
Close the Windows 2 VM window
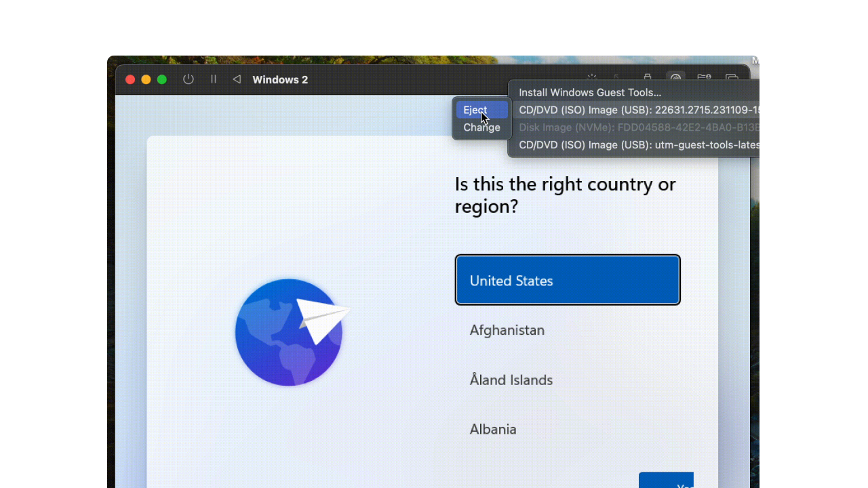(x=130, y=79)
